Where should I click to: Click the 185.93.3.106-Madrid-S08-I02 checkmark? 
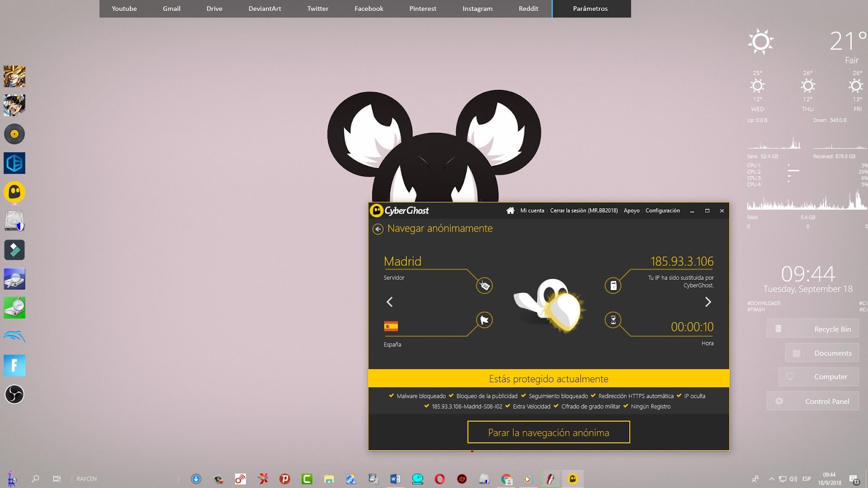pos(426,406)
